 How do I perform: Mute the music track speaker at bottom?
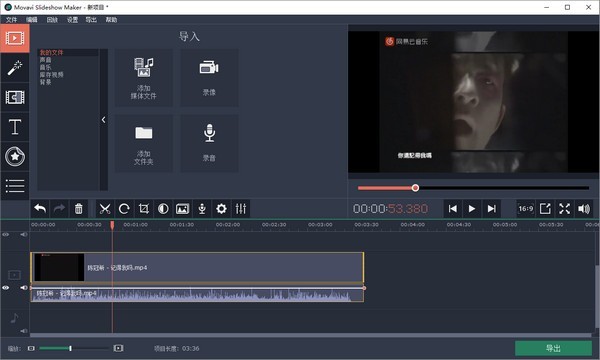click(x=24, y=331)
